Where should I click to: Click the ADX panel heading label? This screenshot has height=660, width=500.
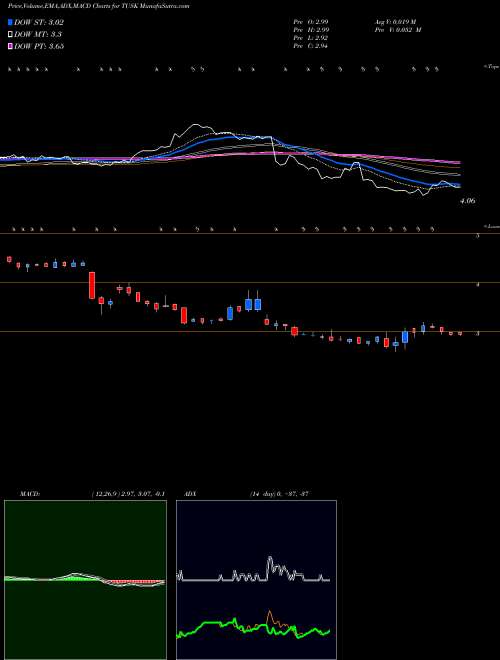[191, 493]
